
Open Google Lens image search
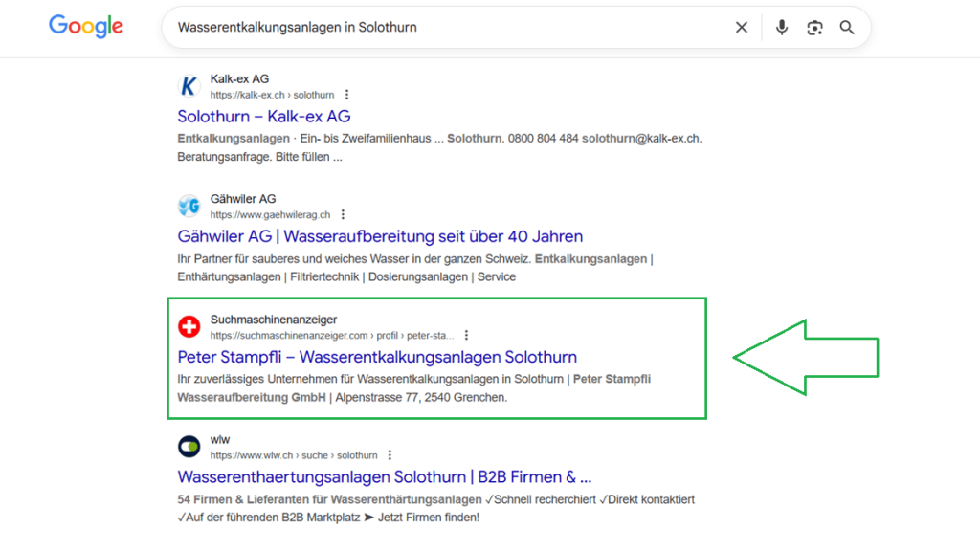tap(814, 28)
